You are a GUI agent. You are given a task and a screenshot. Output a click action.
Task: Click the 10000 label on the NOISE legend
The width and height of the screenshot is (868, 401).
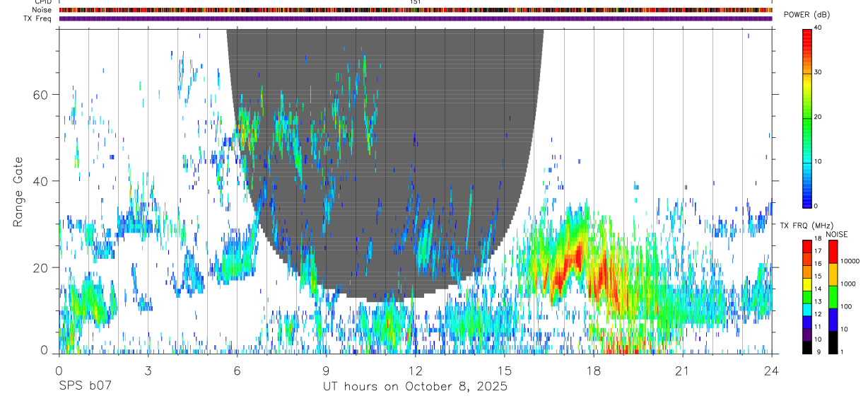click(x=849, y=261)
